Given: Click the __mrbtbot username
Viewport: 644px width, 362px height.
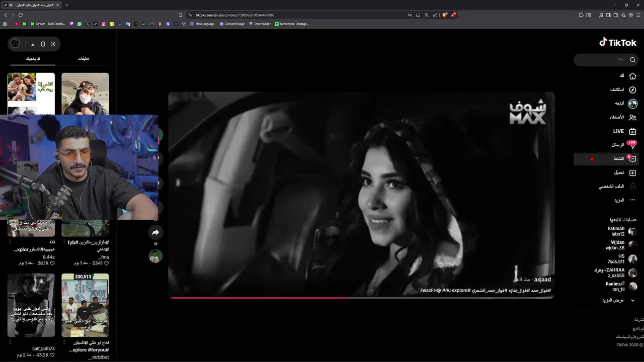Looking at the screenshot, I should 98,357.
